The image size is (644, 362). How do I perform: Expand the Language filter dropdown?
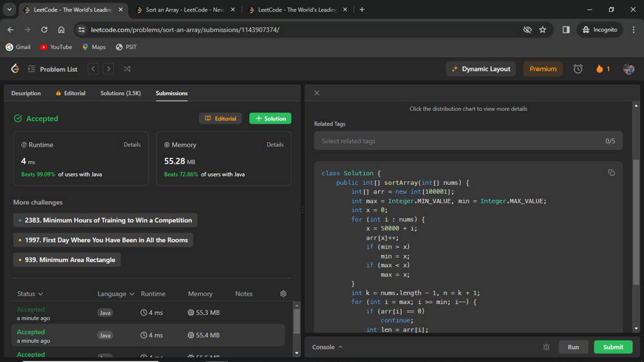coord(116,294)
